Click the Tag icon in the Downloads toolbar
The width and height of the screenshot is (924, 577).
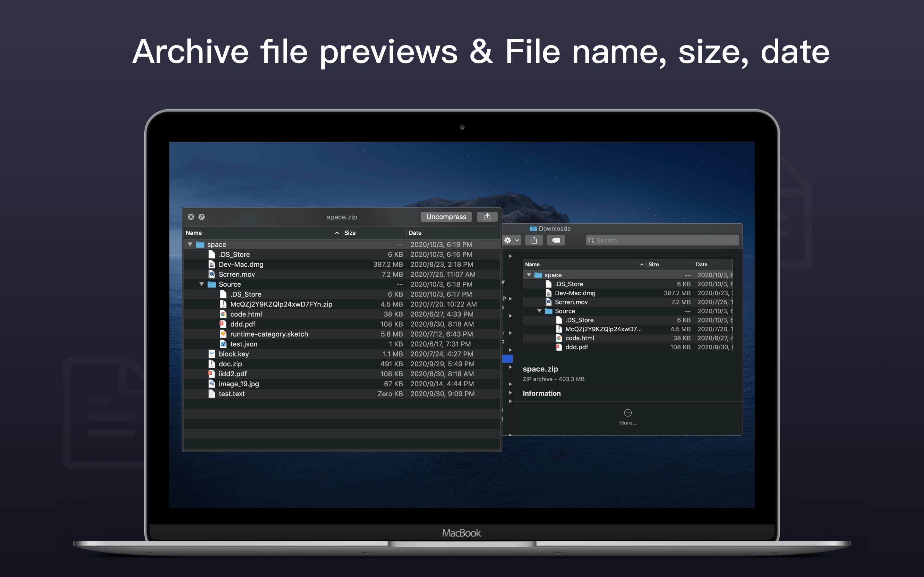tap(556, 240)
